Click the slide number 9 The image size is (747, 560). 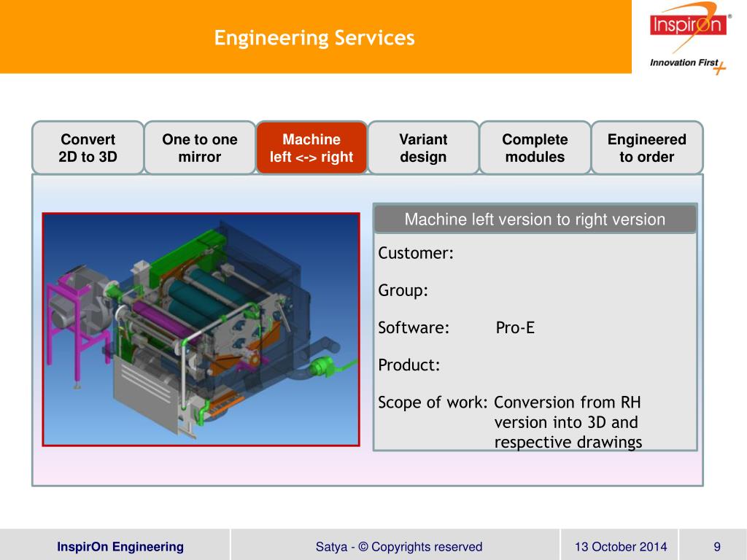(717, 547)
